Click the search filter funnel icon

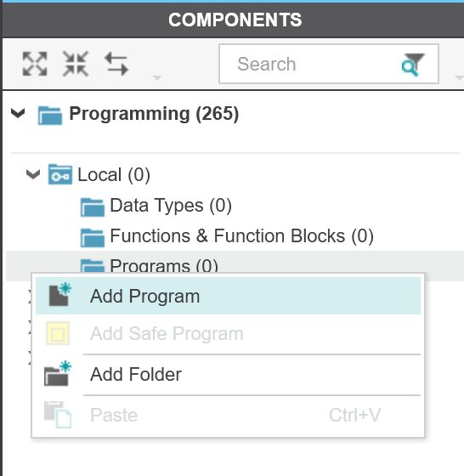coord(413,65)
